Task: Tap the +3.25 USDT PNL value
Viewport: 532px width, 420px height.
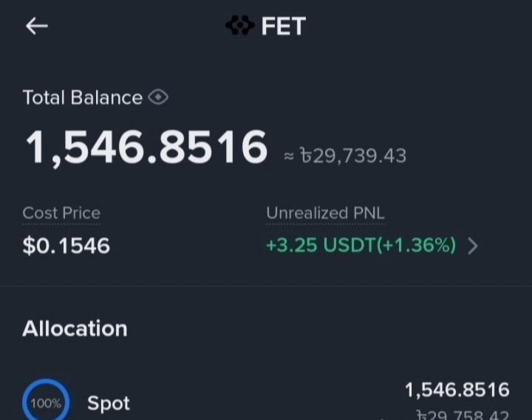Action: (321, 245)
